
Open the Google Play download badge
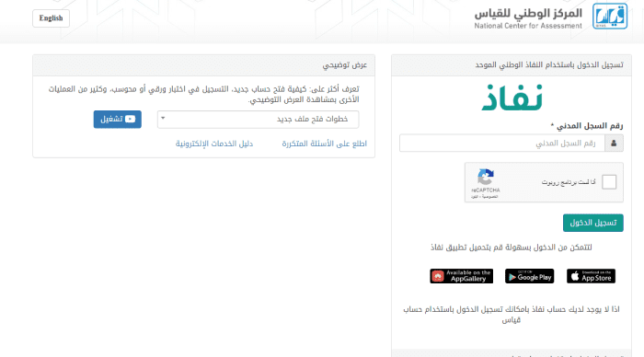coord(529,276)
